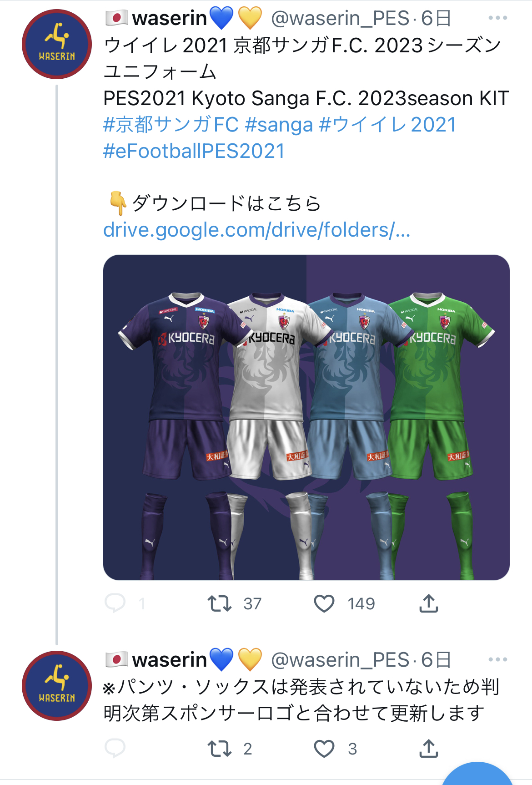
Task: Open the #eFootballPES2021 hashtag
Action: point(194,151)
